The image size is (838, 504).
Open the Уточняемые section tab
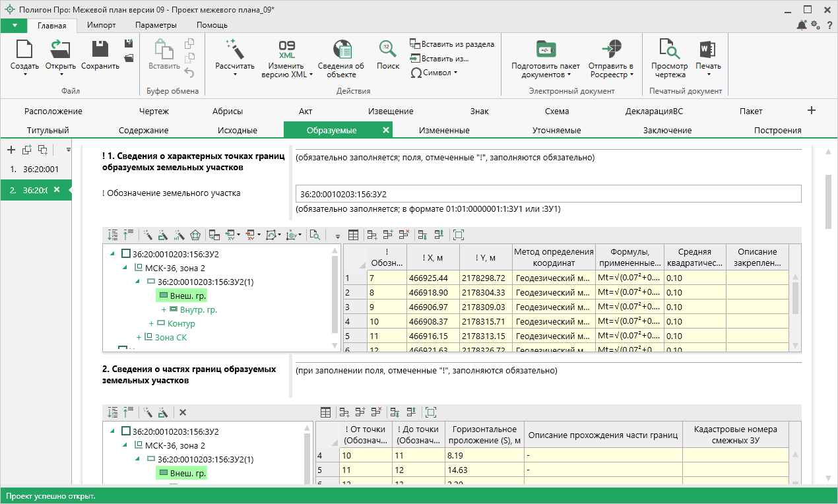(x=556, y=130)
